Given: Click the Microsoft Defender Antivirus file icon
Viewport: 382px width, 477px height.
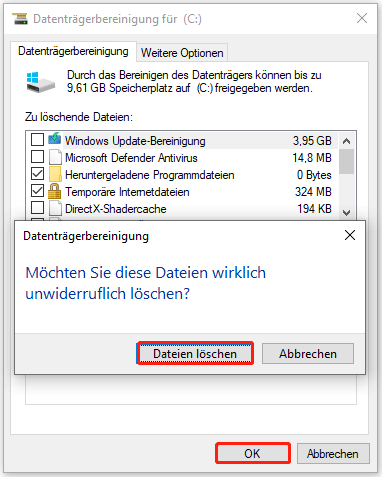Looking at the screenshot, I should 55,157.
